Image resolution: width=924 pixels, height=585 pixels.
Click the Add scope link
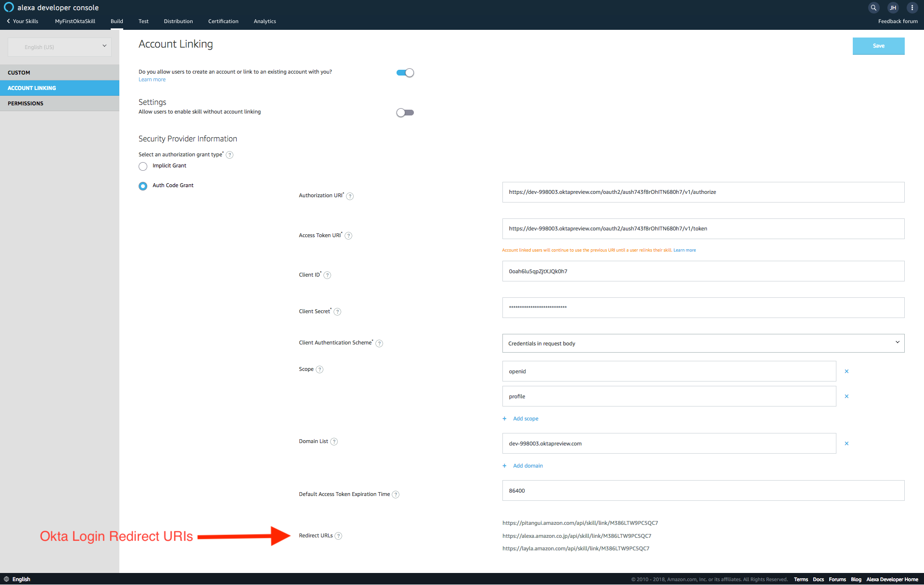(x=525, y=418)
